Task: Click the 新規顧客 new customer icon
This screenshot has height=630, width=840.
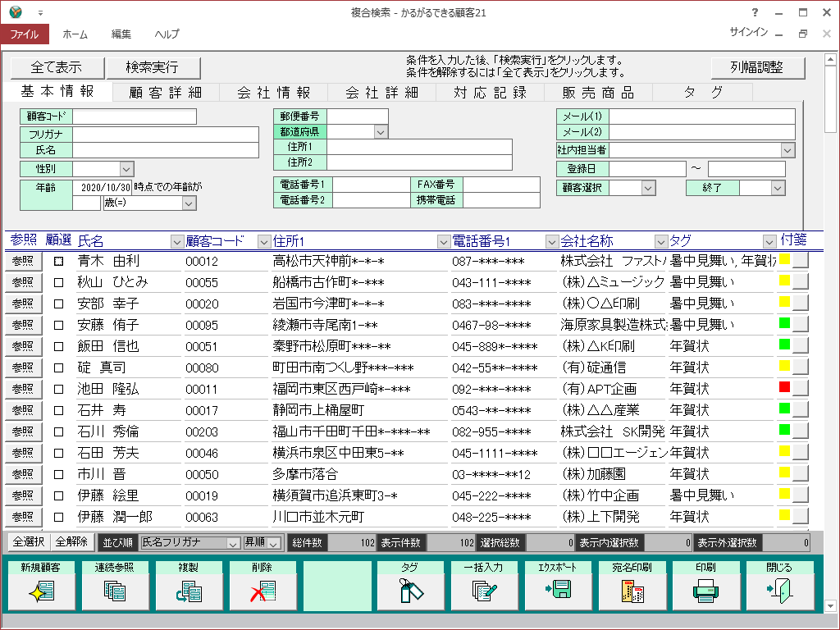Action: click(41, 584)
